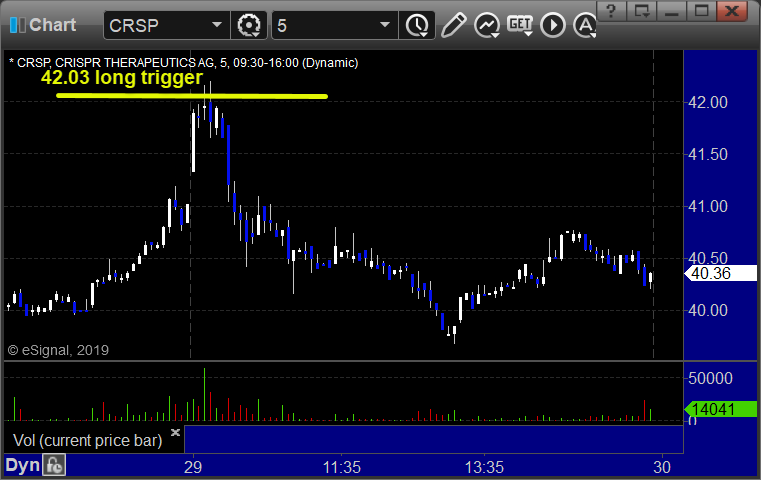This screenshot has height=480, width=761.
Task: Open the time template clock icon
Action: (417, 25)
